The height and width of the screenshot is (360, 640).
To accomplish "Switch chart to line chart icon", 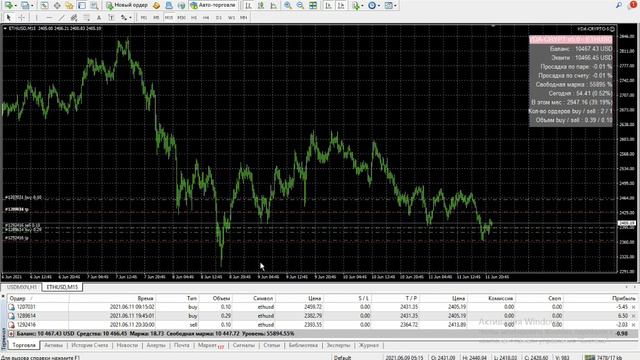I will coord(273,5).
